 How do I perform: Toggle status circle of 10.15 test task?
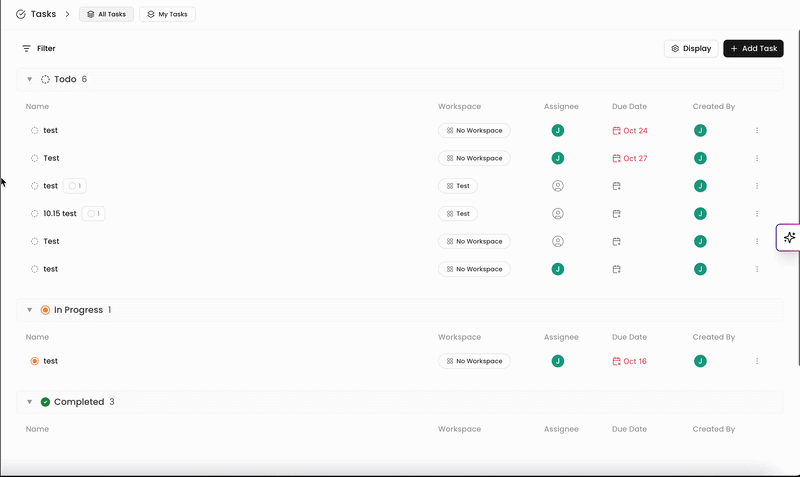tap(34, 214)
